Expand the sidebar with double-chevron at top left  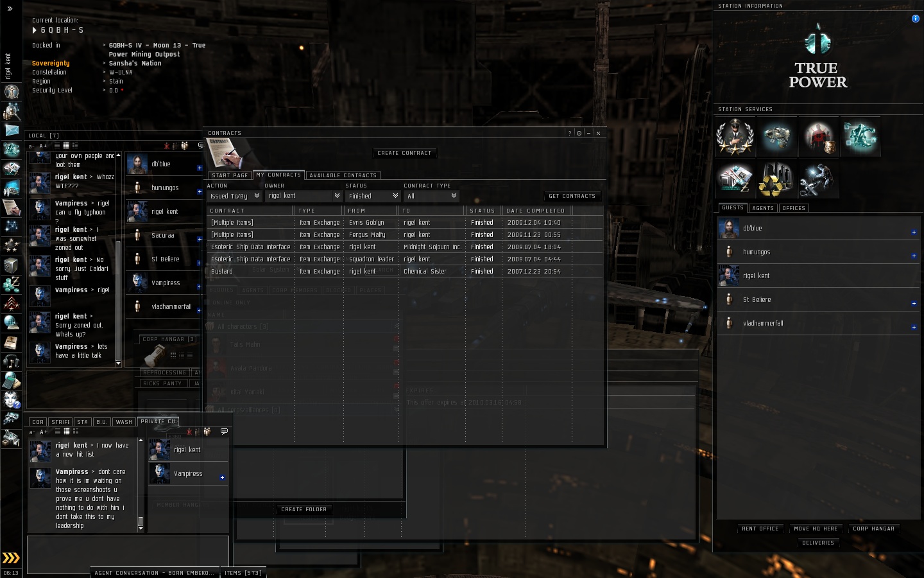click(10, 8)
